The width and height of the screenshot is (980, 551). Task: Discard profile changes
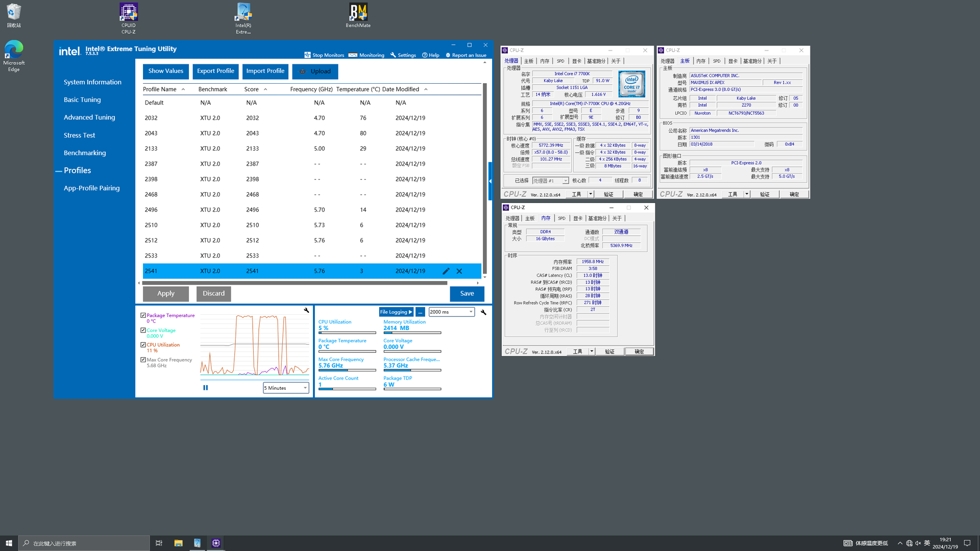(x=213, y=294)
